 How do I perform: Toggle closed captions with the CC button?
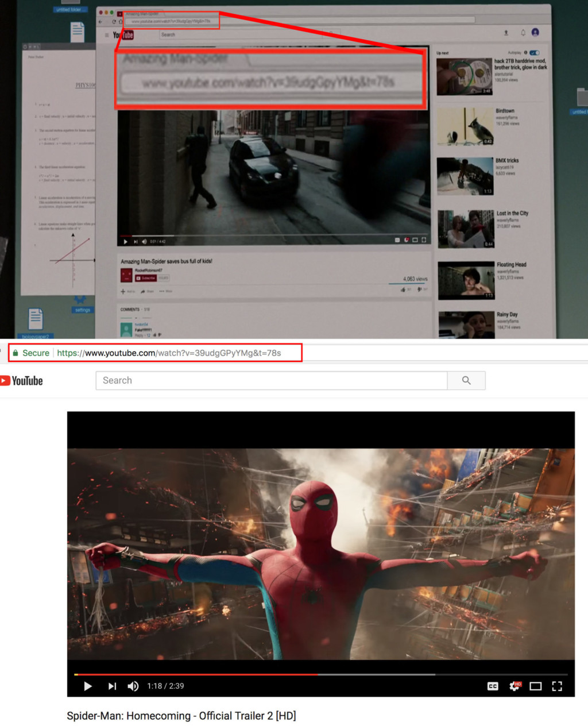tap(493, 686)
